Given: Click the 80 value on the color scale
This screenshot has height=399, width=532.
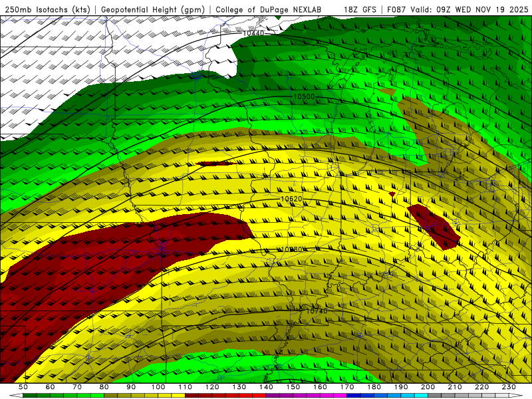Looking at the screenshot, I should click(x=104, y=387).
